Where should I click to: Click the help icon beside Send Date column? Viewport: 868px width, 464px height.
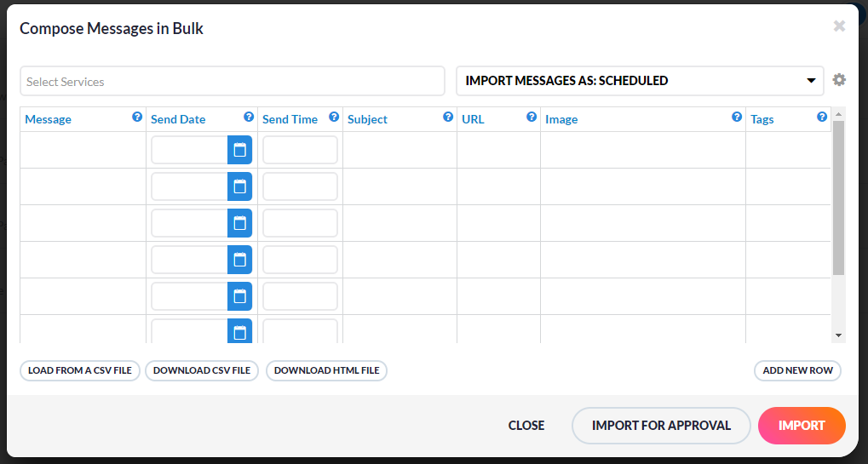249,117
